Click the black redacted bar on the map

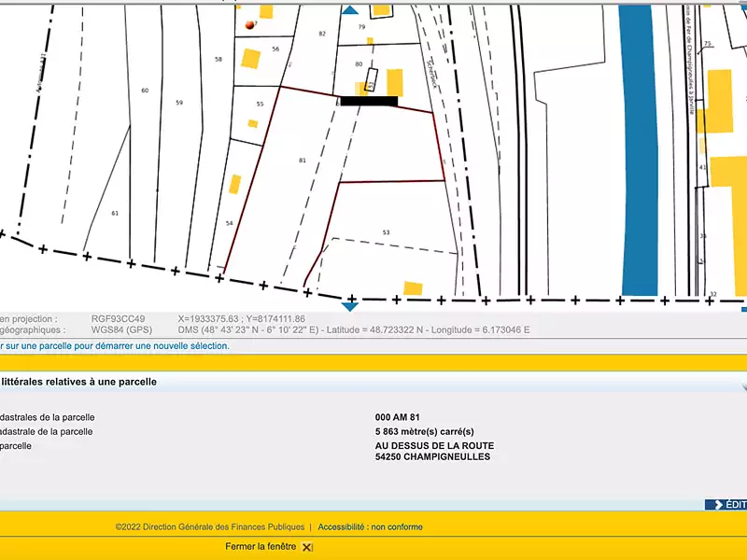(369, 101)
